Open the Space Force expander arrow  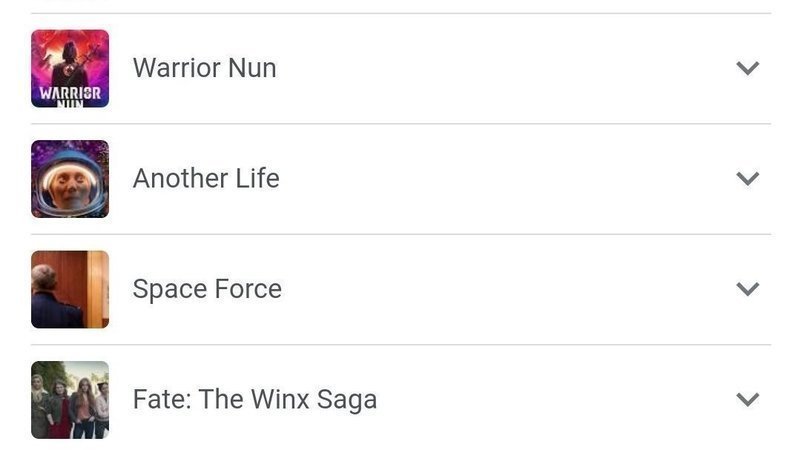747,289
